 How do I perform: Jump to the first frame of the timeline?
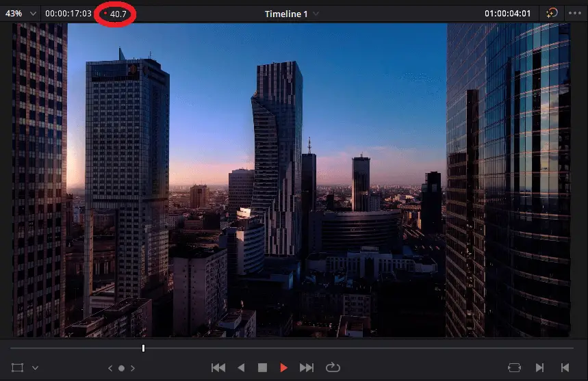(x=218, y=368)
